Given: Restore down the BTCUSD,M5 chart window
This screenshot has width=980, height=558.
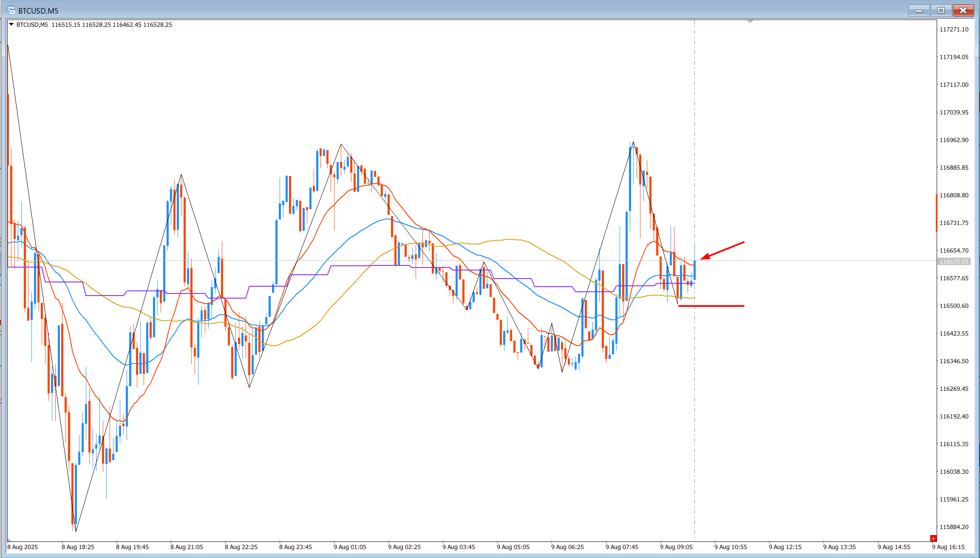Looking at the screenshot, I should 941,11.
